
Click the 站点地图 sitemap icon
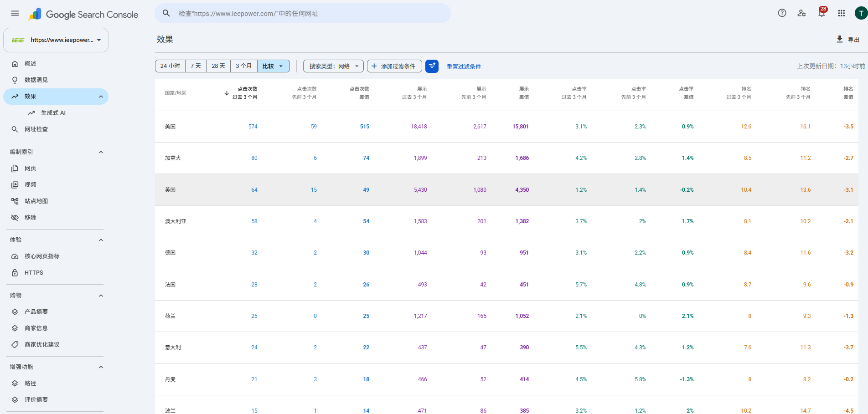click(x=15, y=201)
